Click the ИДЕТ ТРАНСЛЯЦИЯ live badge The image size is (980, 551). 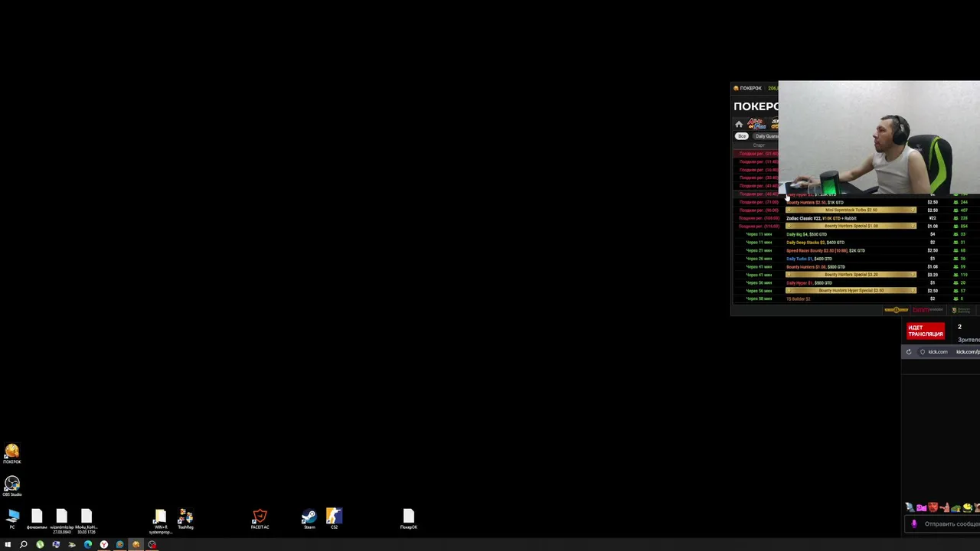coord(926,331)
